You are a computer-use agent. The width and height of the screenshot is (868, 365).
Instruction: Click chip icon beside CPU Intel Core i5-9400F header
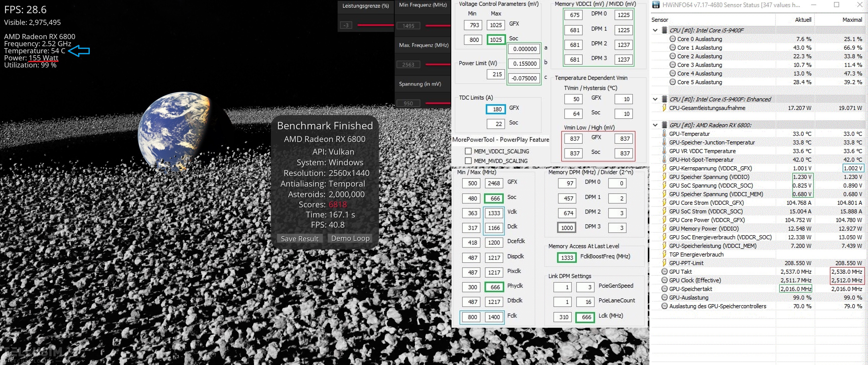664,30
